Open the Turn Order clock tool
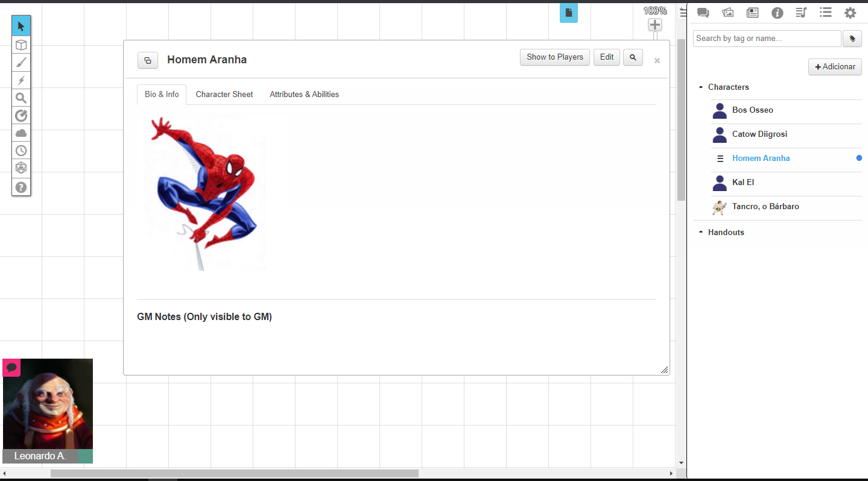 point(21,150)
